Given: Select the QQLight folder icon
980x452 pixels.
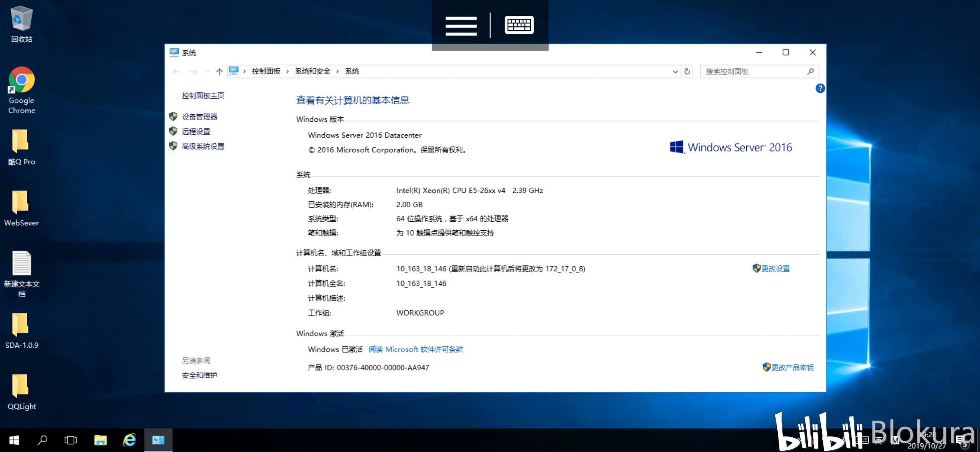Looking at the screenshot, I should 21,392.
